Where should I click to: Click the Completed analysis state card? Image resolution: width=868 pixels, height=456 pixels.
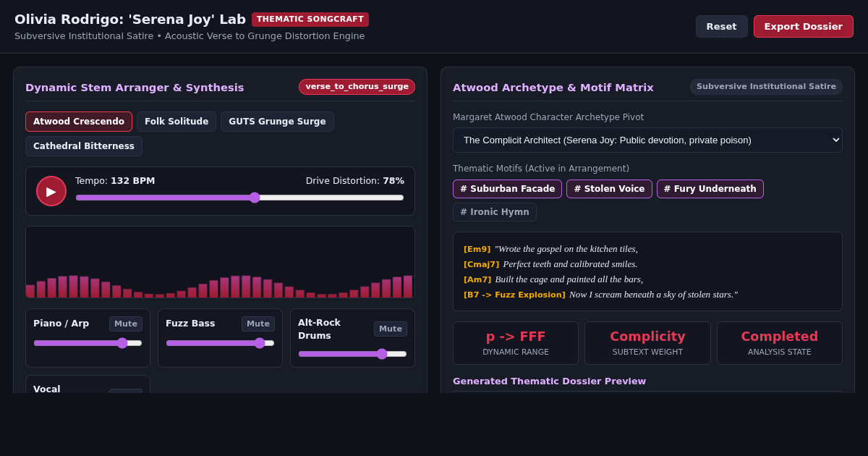point(779,343)
